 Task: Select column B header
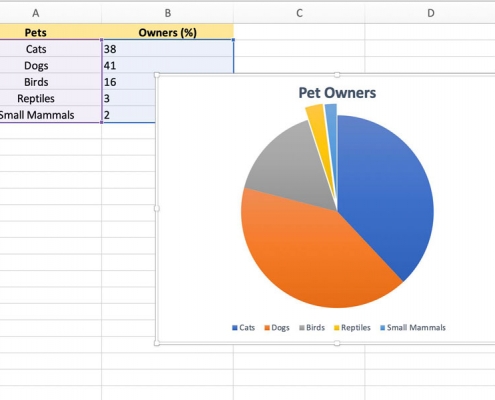coord(167,13)
